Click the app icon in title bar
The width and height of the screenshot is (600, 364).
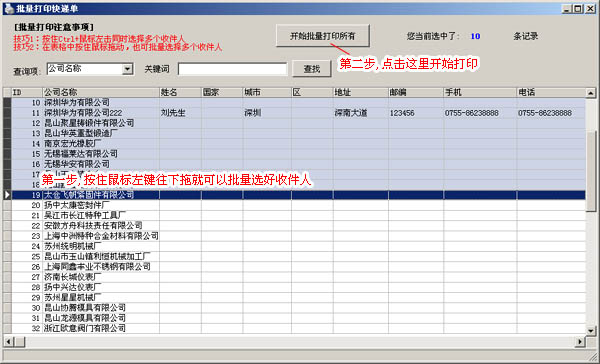coord(9,8)
